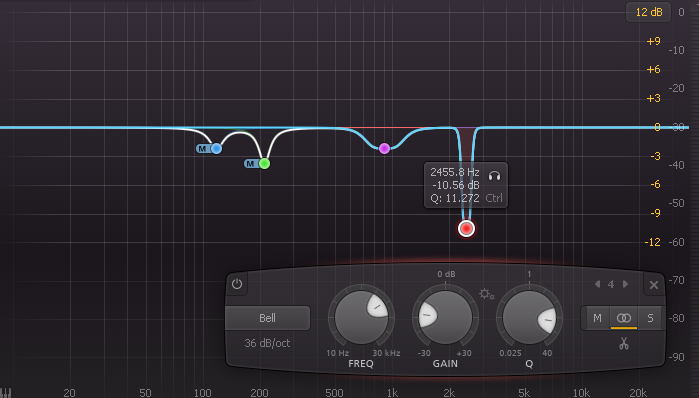The height and width of the screenshot is (398, 699).
Task: Select the blue EQ band node
Action: pyautogui.click(x=217, y=148)
